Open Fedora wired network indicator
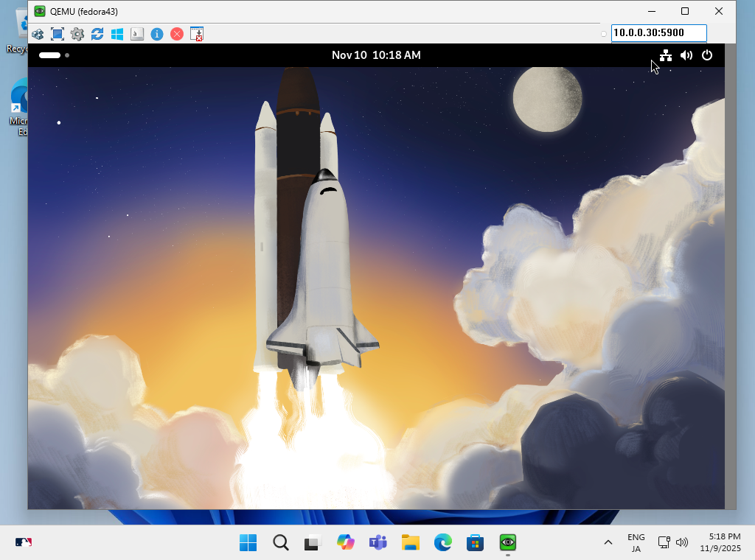 click(x=666, y=55)
